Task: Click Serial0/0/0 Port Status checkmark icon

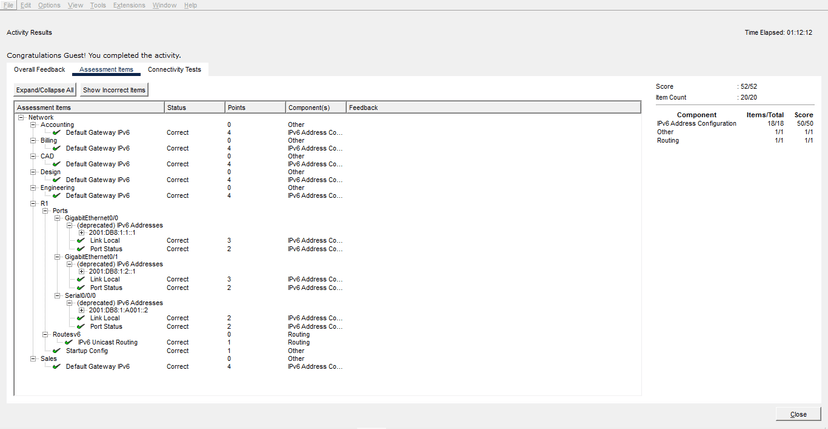Action: (82, 326)
